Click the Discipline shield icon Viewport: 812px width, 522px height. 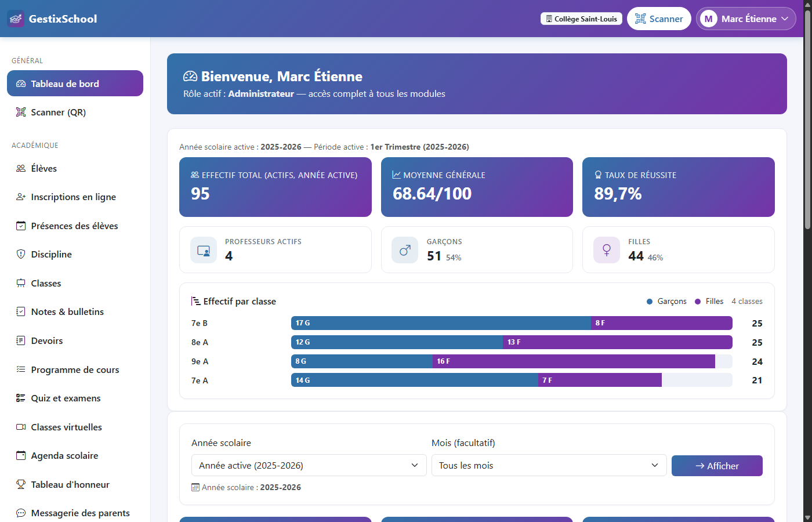[21, 255]
